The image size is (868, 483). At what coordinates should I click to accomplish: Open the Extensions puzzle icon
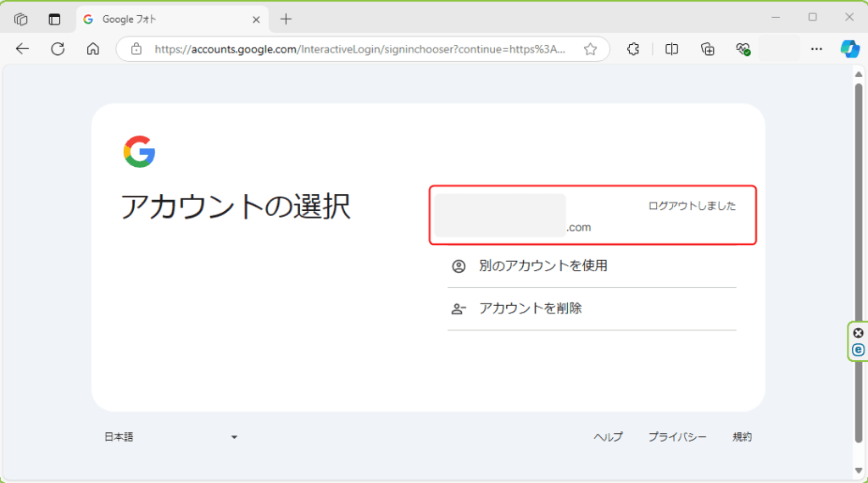(633, 49)
